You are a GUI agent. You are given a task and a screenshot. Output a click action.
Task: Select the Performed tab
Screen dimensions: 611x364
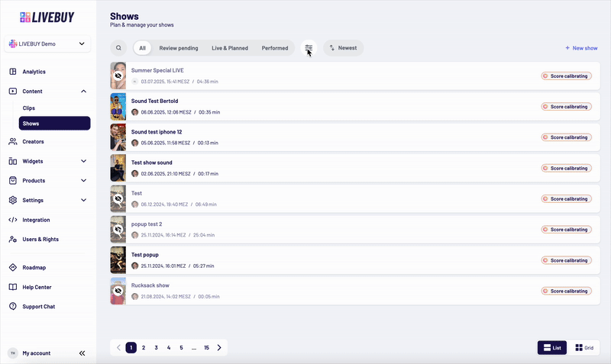point(275,48)
